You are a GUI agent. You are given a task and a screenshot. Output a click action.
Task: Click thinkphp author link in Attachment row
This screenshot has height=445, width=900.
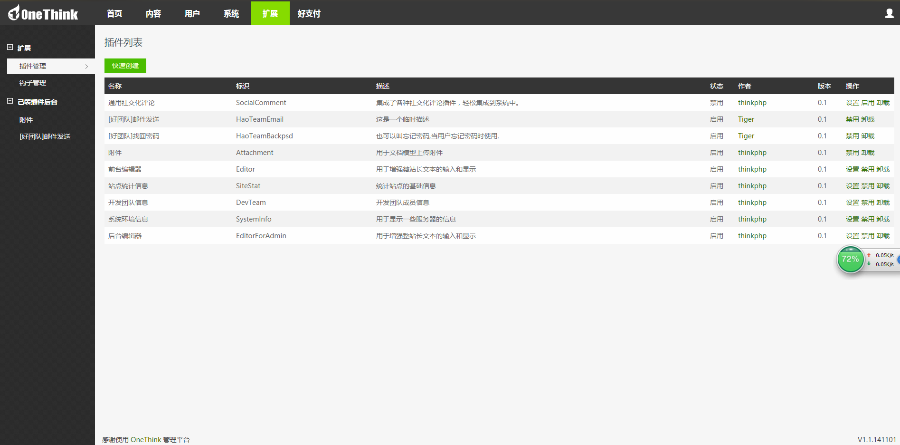752,153
